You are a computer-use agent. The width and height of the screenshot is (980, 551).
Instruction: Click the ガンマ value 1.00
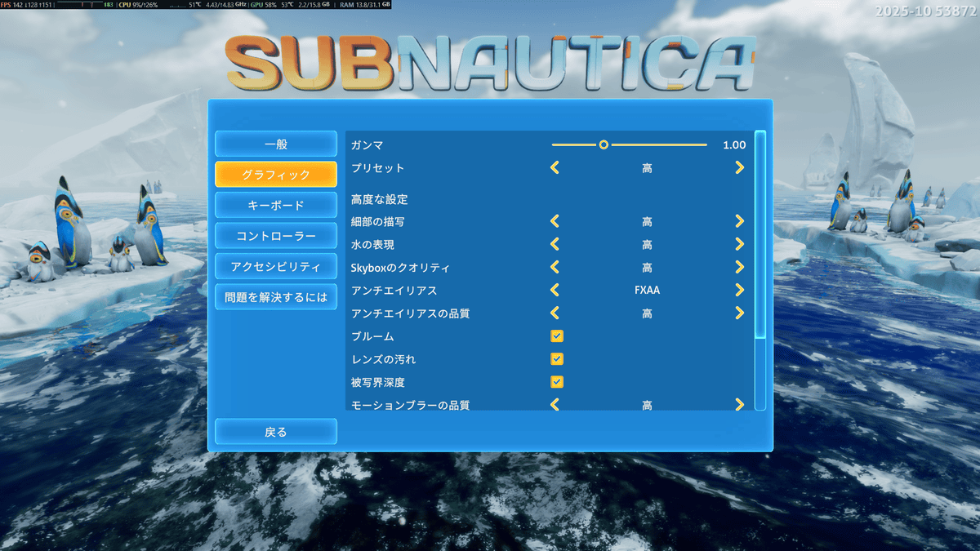point(734,144)
